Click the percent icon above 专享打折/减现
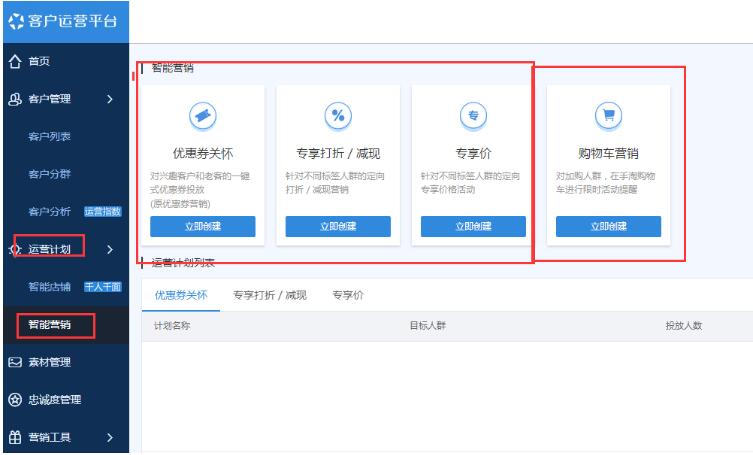Screen dimensions: 753x455 pyautogui.click(x=338, y=116)
